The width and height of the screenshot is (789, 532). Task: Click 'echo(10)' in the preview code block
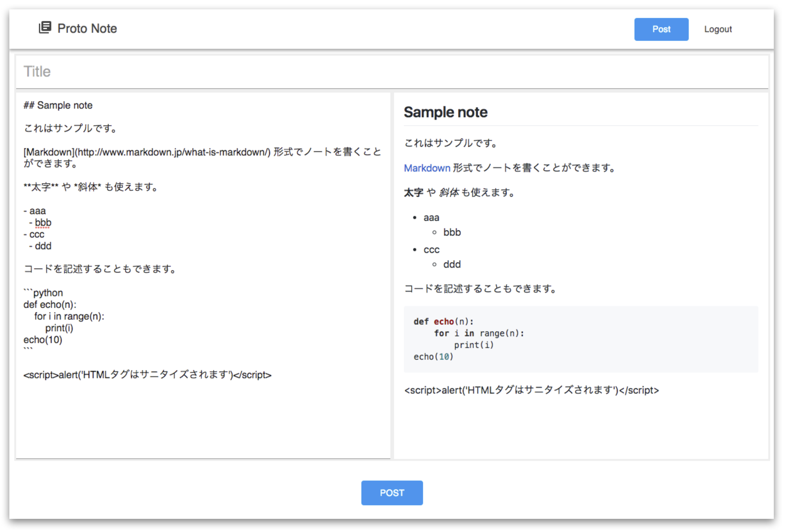pyautogui.click(x=433, y=357)
